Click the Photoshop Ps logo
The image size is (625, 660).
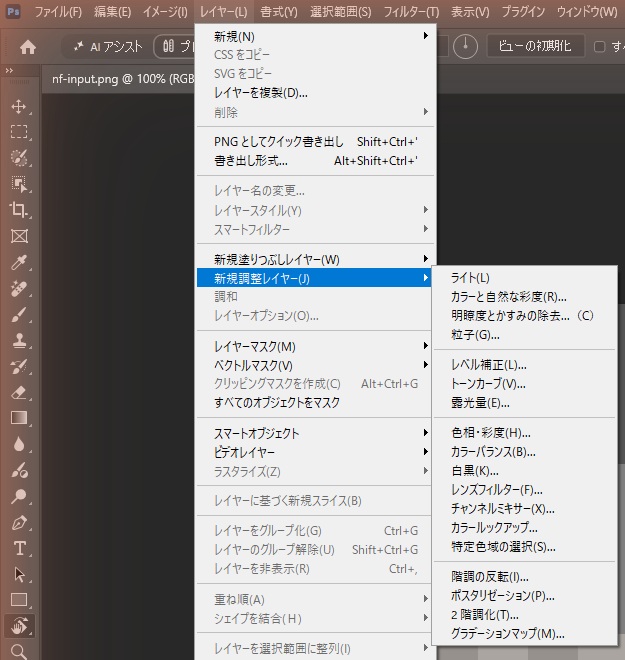(x=13, y=11)
